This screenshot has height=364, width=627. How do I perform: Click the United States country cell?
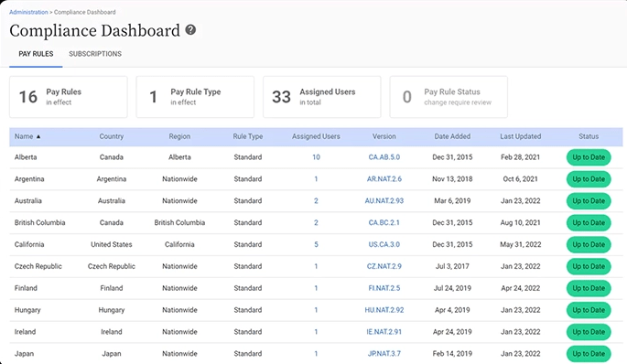coord(111,244)
